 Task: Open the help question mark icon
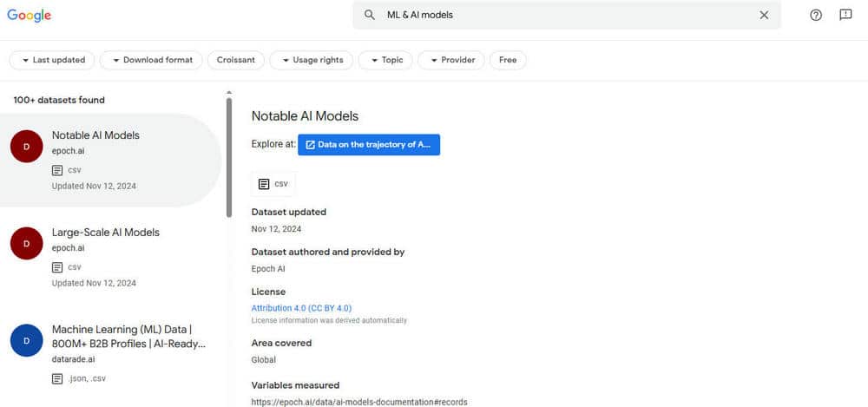816,15
